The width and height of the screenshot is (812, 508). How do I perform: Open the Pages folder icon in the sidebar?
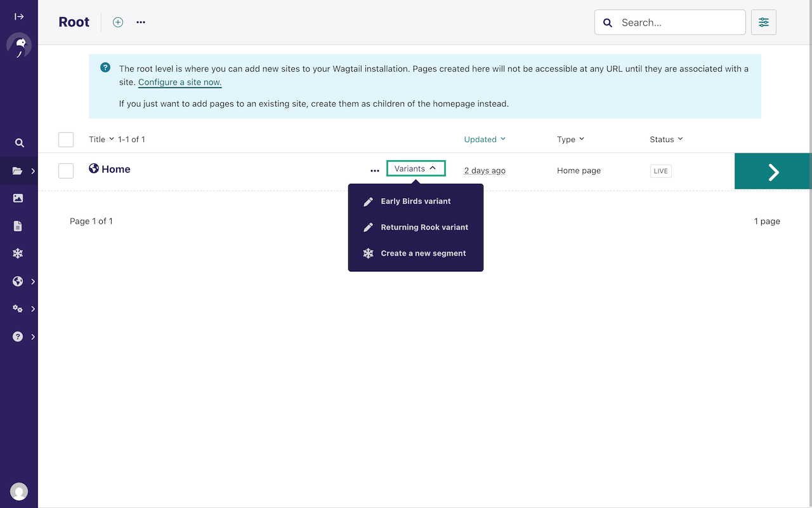coord(17,171)
